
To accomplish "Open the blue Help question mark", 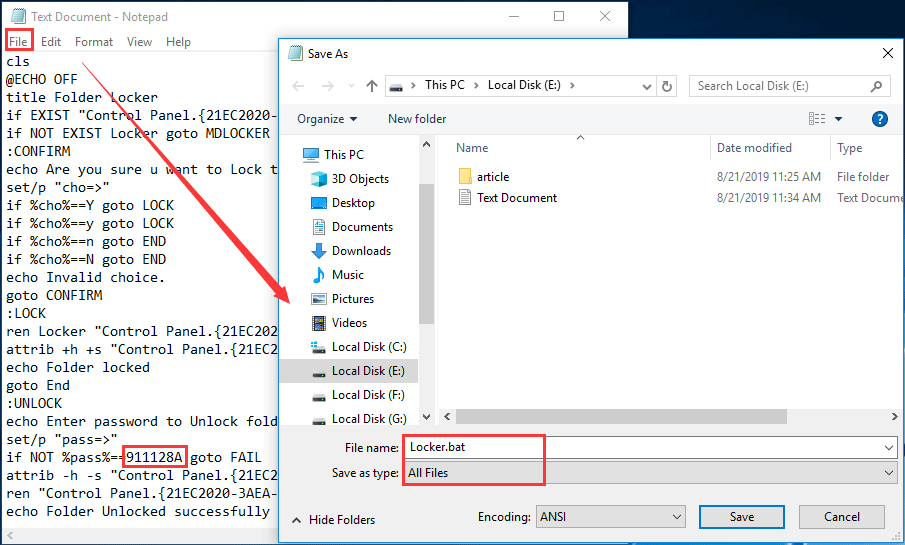I will (880, 119).
